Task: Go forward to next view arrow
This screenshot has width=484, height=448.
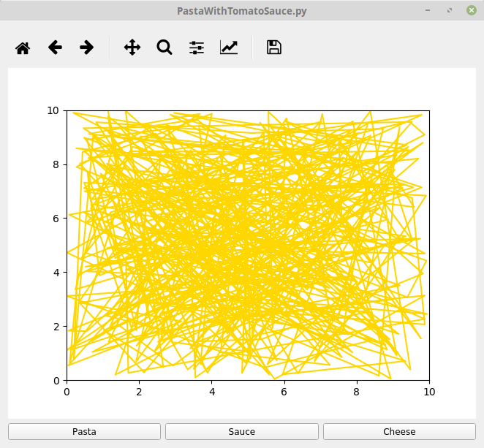Action: click(x=87, y=48)
